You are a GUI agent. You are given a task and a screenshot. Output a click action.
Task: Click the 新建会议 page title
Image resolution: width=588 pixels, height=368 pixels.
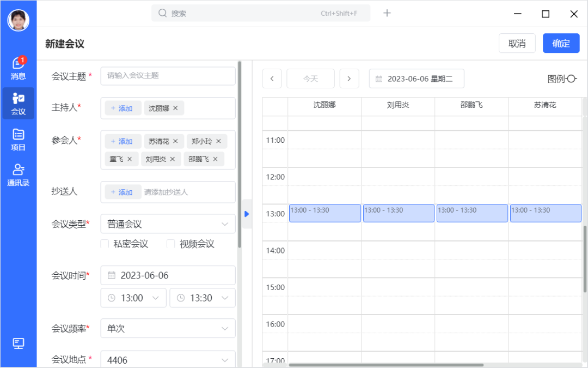click(65, 44)
